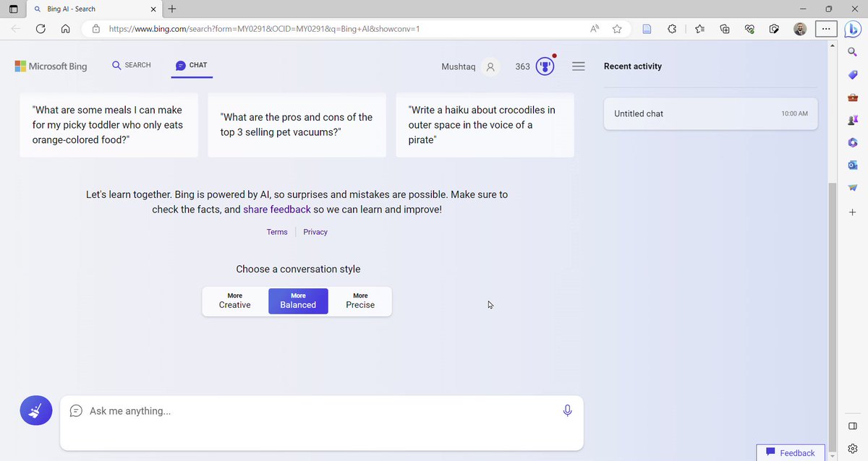Open Settings and more menu
The image size is (868, 461).
(x=826, y=29)
